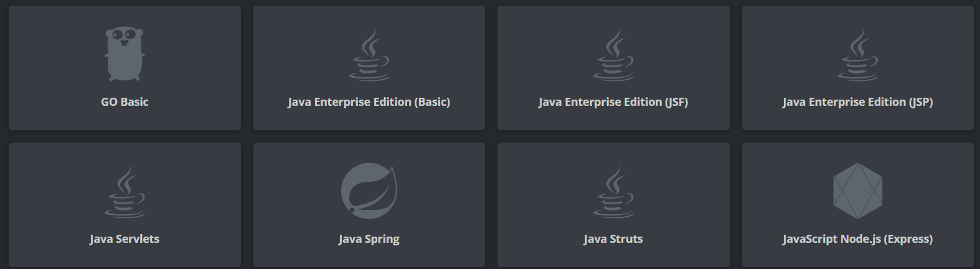
Task: Choose the "Java Struts" text label
Action: click(613, 239)
